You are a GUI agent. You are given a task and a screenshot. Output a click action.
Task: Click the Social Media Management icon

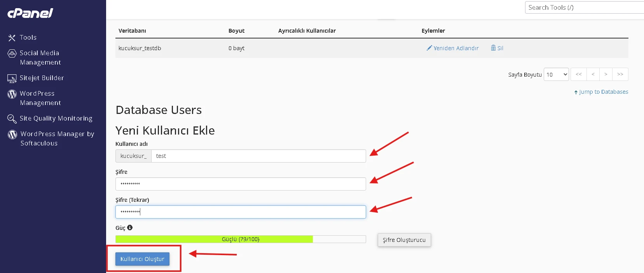(x=12, y=53)
